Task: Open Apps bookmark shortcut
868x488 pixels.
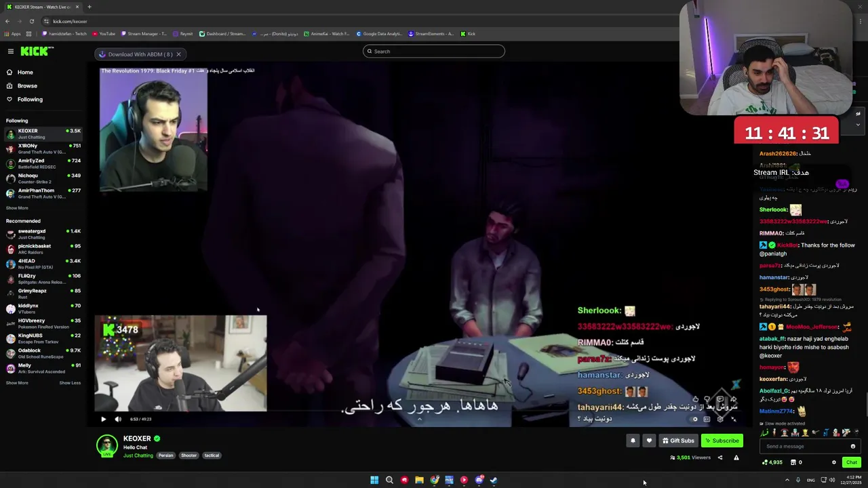Action: [12, 34]
